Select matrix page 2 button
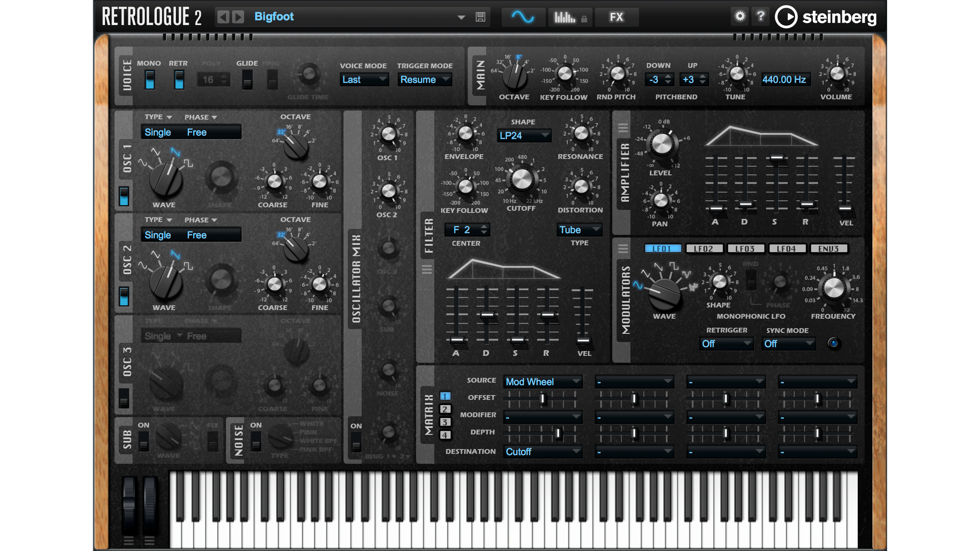980x551 pixels. click(x=445, y=409)
